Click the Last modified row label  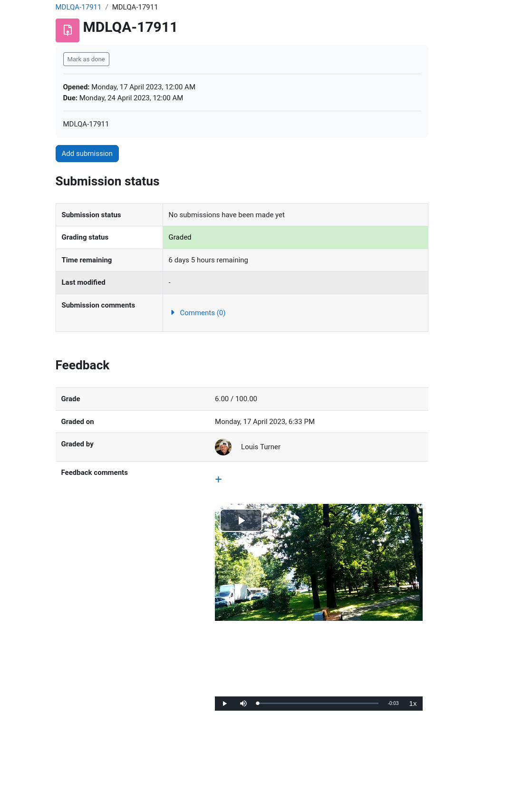[x=84, y=282]
